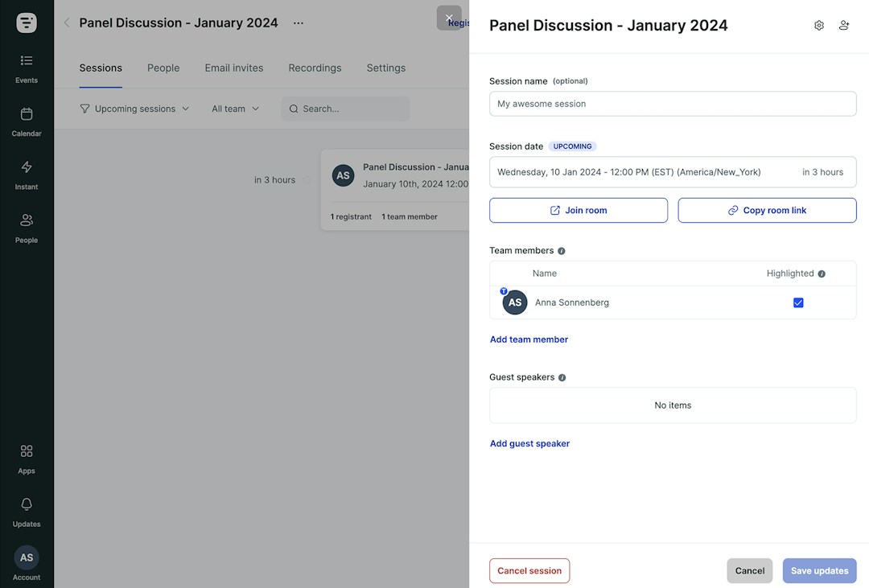Open the Panel Discussion session card
This screenshot has height=588, width=869.
[394, 190]
